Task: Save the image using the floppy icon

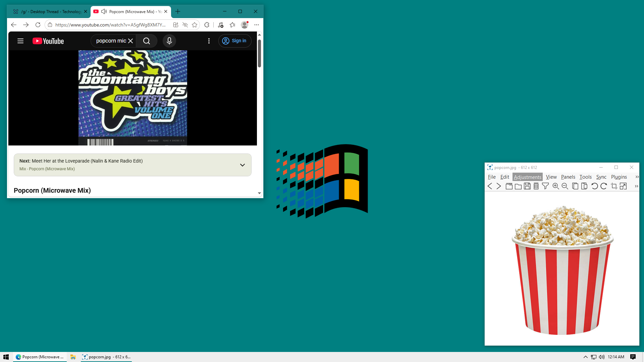Action: point(527,186)
